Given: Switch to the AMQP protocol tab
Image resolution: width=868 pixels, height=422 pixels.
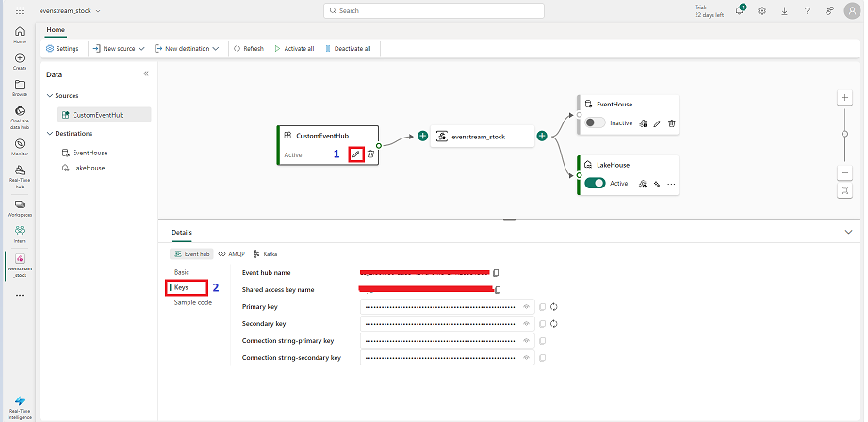Looking at the screenshot, I should coord(232,254).
